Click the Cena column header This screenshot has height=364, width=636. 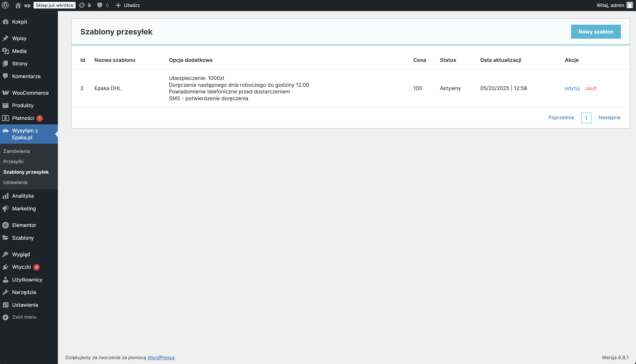420,60
